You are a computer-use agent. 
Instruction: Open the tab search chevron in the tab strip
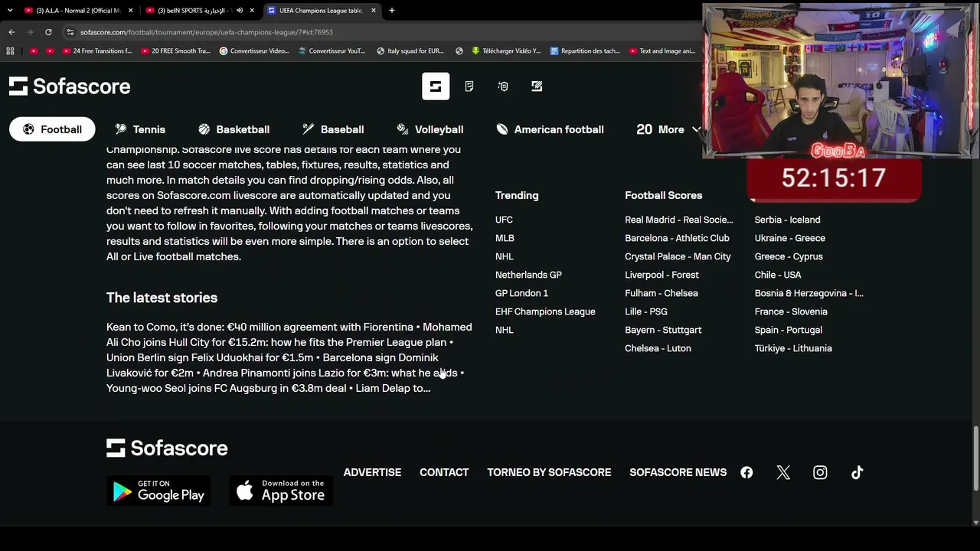tap(10, 11)
